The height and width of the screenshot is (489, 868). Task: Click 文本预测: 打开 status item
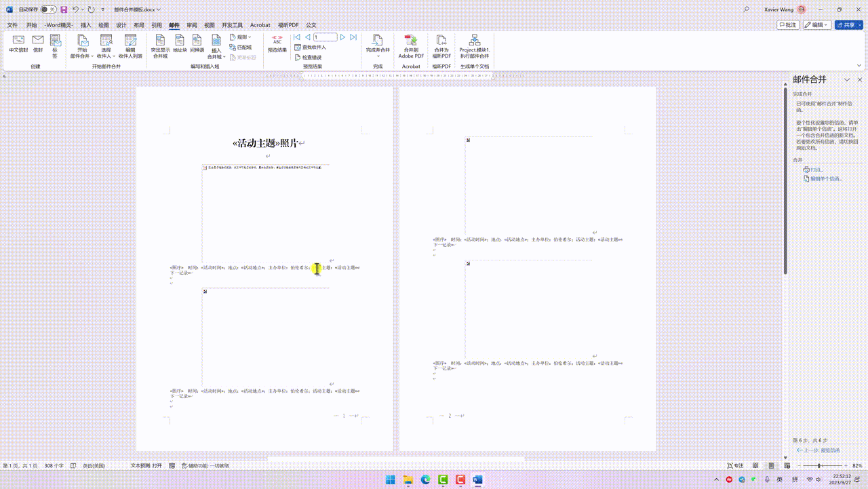146,466
